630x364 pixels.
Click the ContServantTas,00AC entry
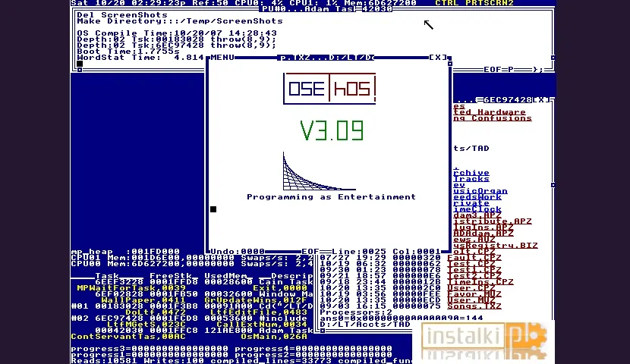point(128,336)
